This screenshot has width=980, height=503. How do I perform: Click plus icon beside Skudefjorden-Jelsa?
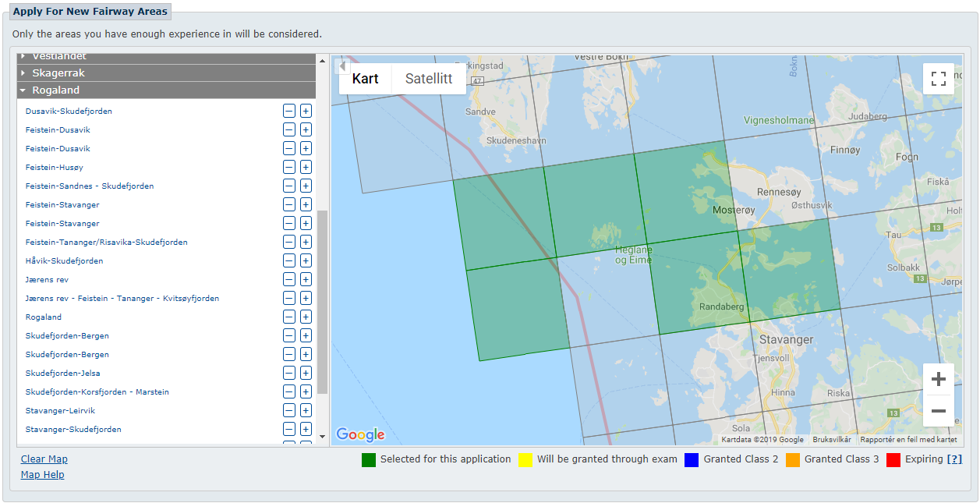pyautogui.click(x=306, y=373)
